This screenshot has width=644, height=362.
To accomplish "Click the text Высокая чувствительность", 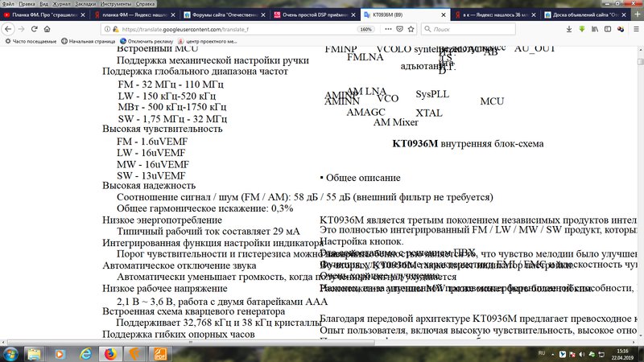I will [163, 129].
